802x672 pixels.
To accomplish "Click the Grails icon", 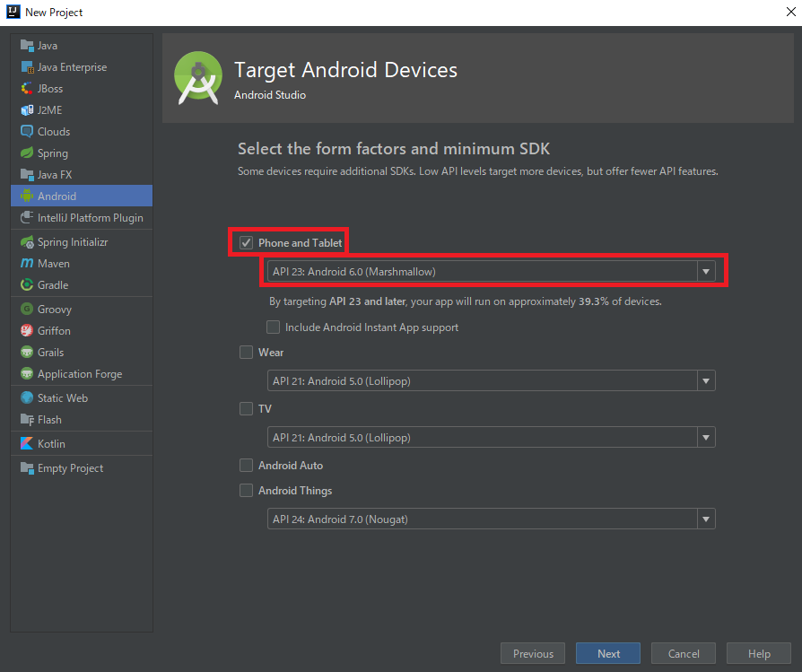I will [27, 352].
